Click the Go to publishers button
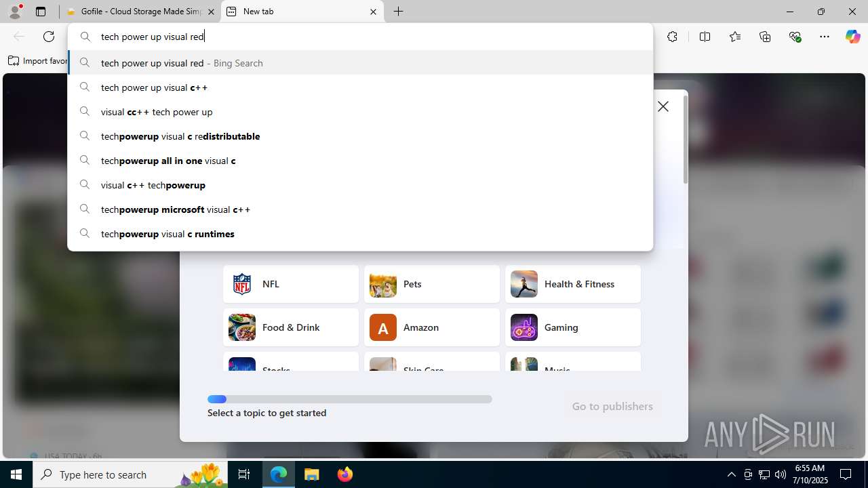Screen dimensions: 868x488 tap(612, 406)
